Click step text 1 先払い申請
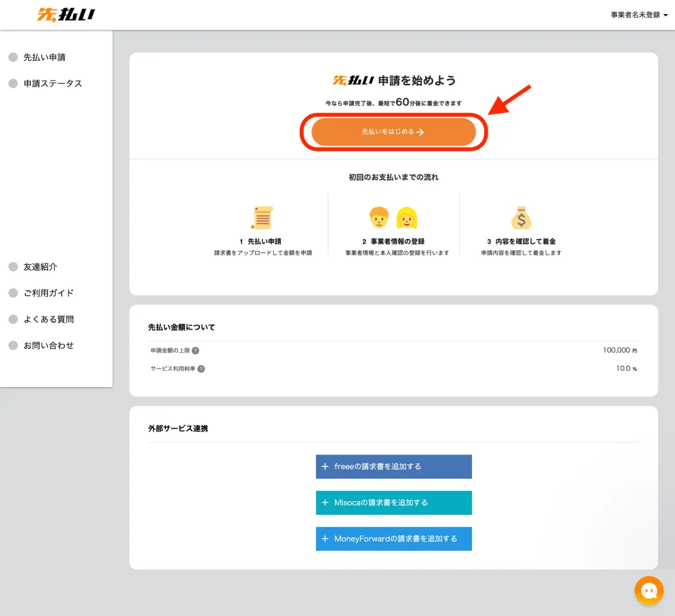Viewport: 675px width, 616px height. (x=260, y=241)
